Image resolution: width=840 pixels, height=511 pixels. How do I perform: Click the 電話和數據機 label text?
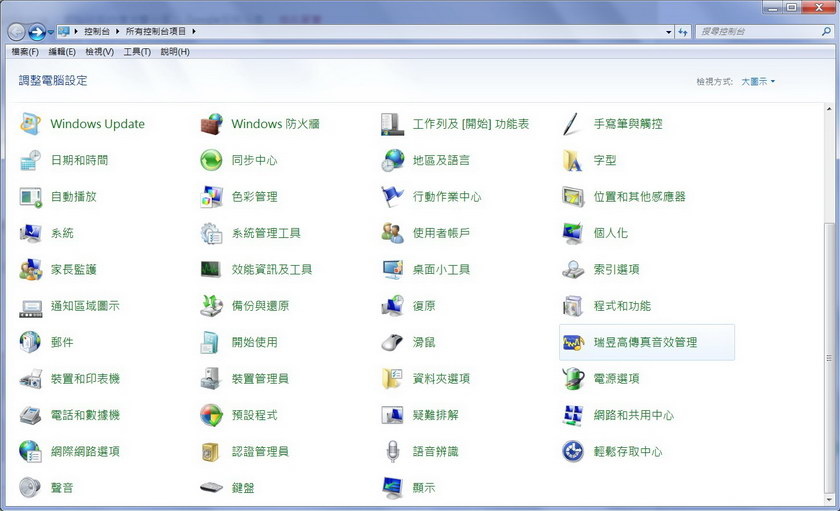pyautogui.click(x=85, y=415)
